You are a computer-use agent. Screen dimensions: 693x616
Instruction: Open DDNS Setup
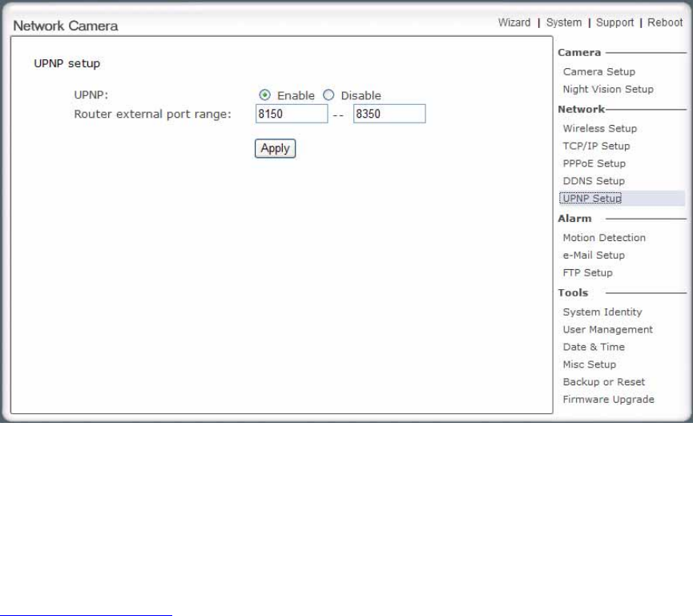pyautogui.click(x=594, y=181)
